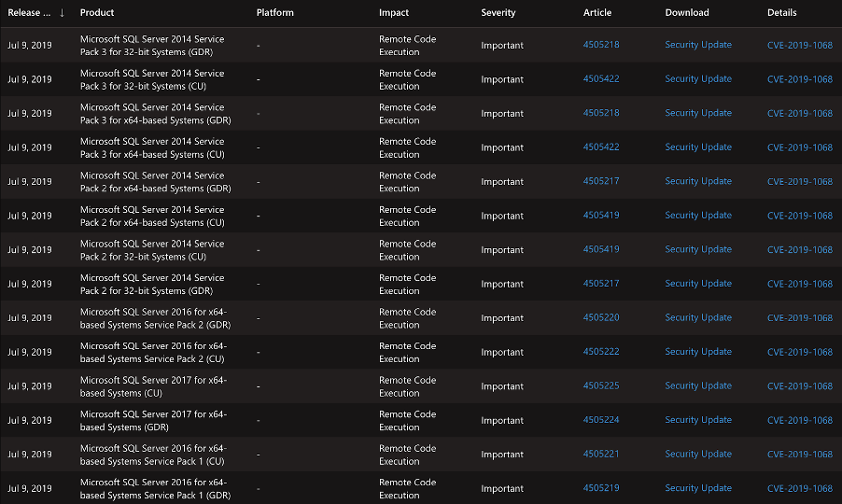Open article 4505217 for SP2 32-bit GDR
Screen dimensions: 842x504
(601, 284)
